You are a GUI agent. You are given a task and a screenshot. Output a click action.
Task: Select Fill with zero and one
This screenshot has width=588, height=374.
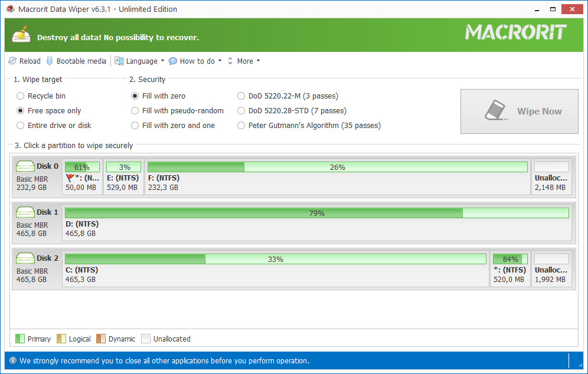coord(172,125)
